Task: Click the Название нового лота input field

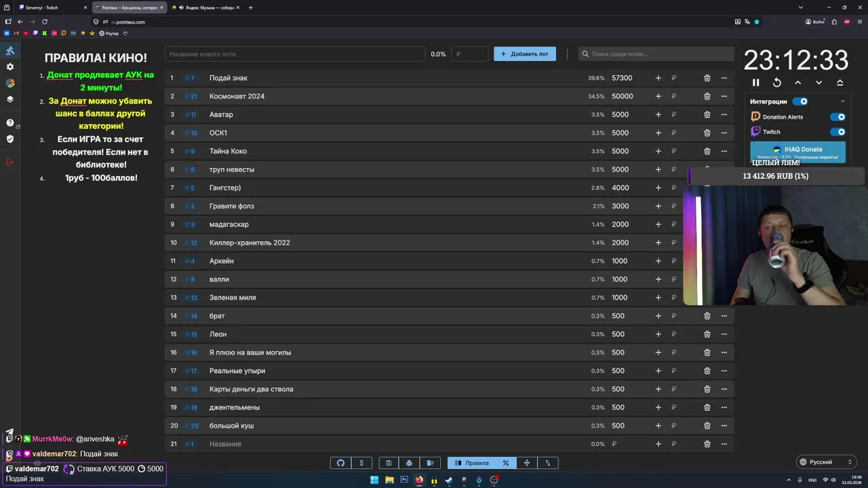Action: (294, 54)
